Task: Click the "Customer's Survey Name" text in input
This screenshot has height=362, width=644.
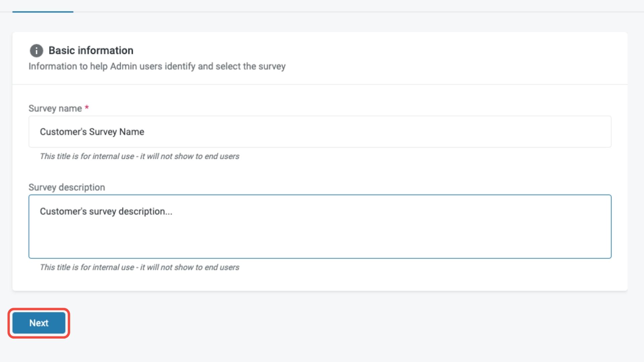Action: coord(92,132)
